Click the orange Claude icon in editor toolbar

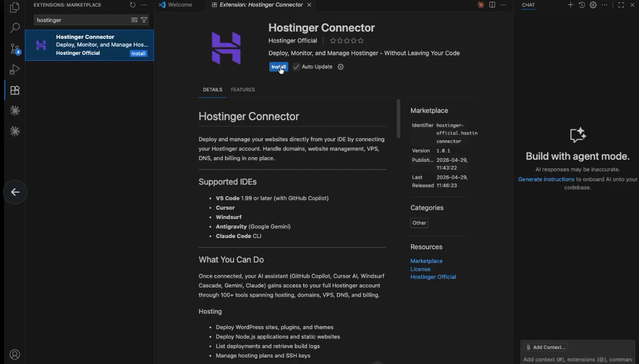coord(481,5)
